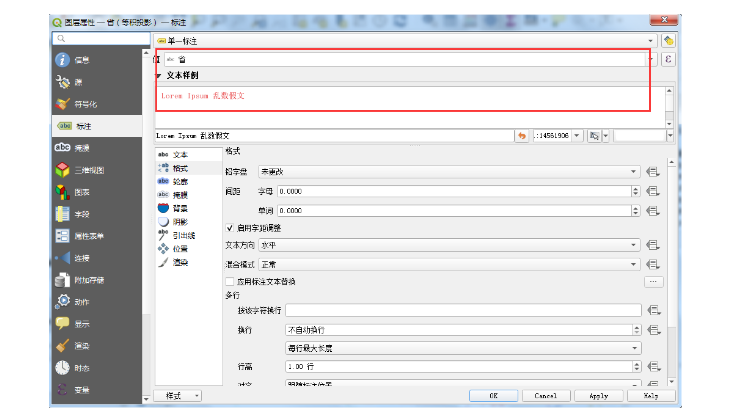Open the sidebar 掩膜 (Masks) page
Screen dimensions: 734x416
coord(97,148)
